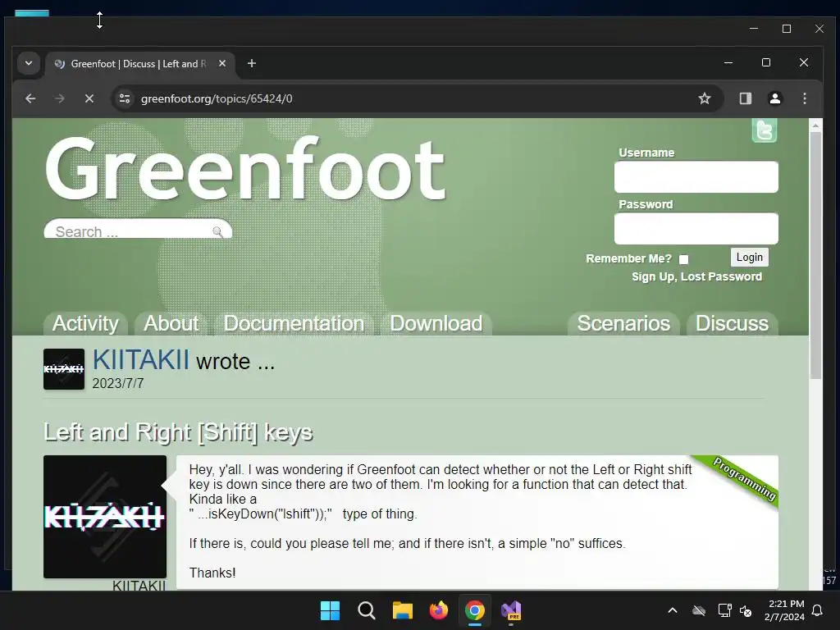
Task: Focus the Username input field
Action: coord(696,177)
